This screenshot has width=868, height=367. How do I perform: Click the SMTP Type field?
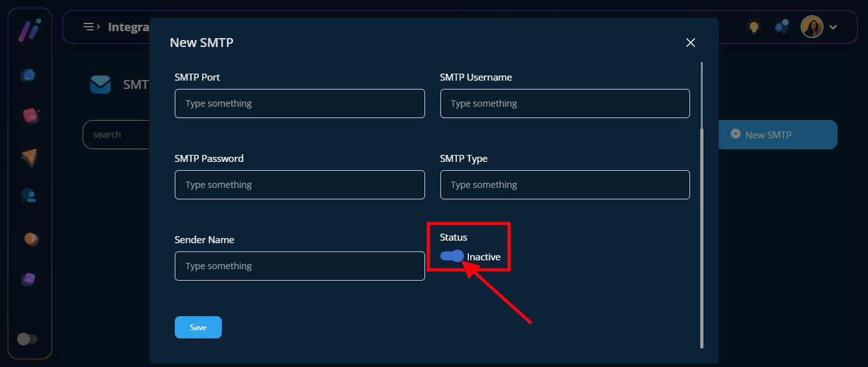[564, 185]
